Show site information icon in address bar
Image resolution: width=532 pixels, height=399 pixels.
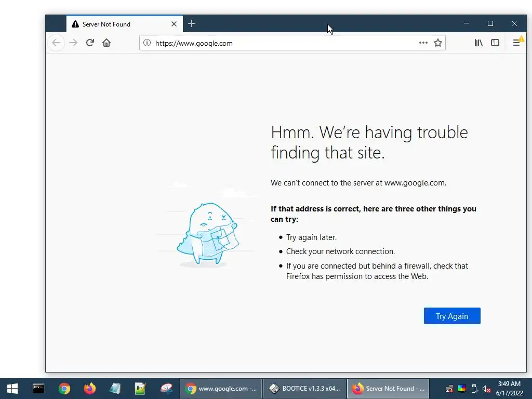[x=147, y=43]
